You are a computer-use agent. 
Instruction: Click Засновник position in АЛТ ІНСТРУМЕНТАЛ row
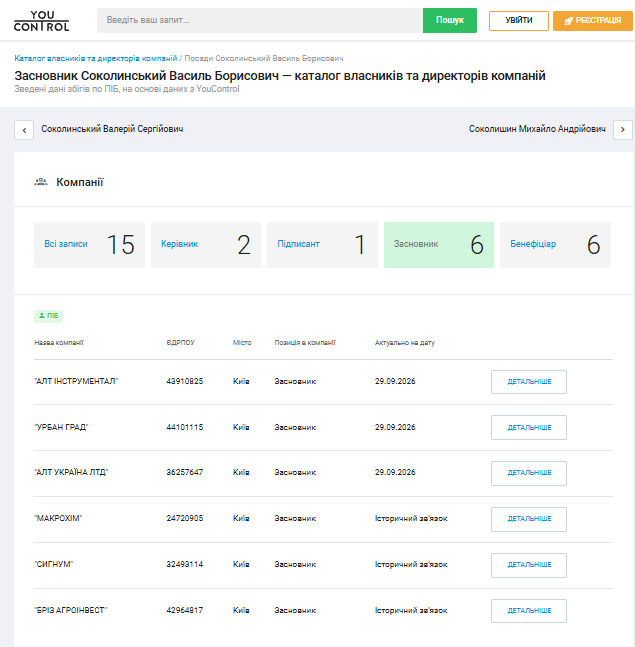pos(295,381)
